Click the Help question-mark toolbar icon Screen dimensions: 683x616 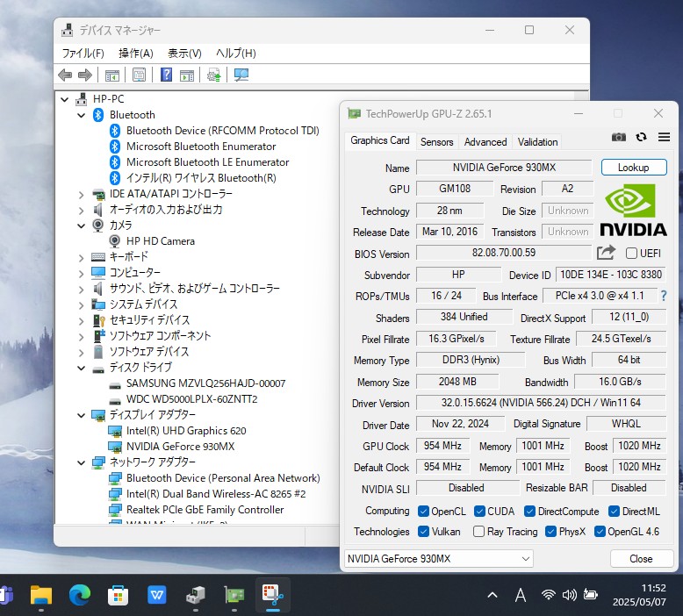click(166, 75)
